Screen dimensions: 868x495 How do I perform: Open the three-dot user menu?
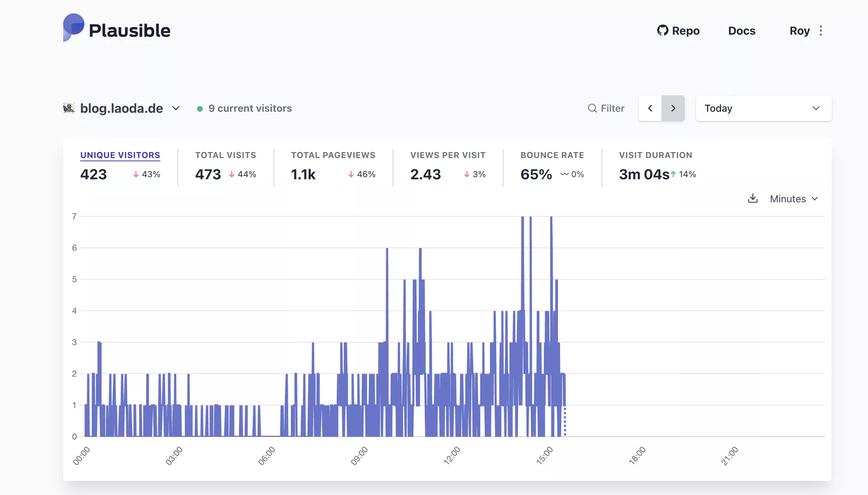coord(821,31)
